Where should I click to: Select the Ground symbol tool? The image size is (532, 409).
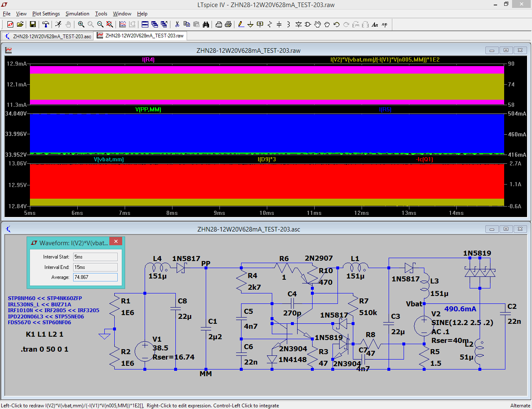tap(250, 25)
